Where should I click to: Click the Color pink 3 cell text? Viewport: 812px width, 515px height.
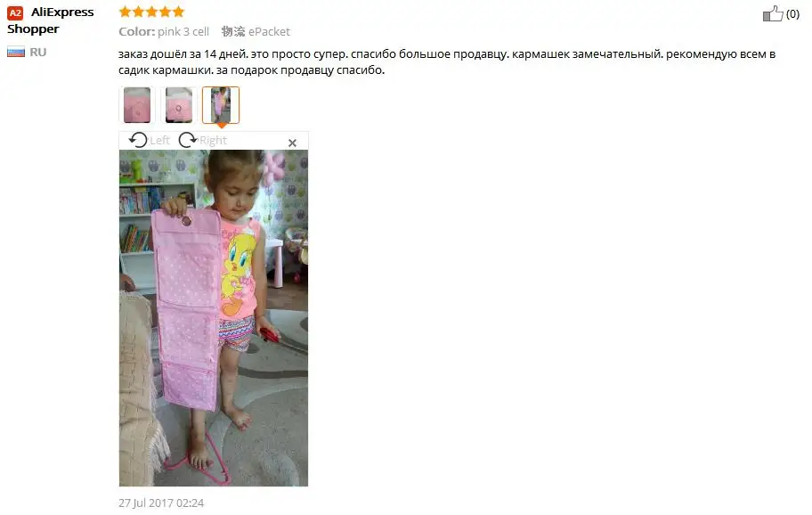coord(164,31)
